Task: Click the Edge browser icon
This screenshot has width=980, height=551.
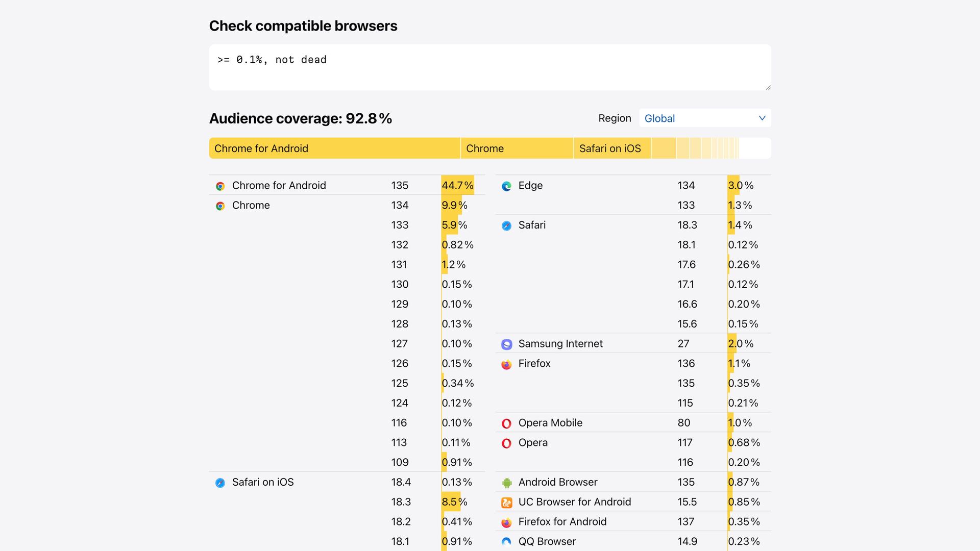Action: click(506, 186)
